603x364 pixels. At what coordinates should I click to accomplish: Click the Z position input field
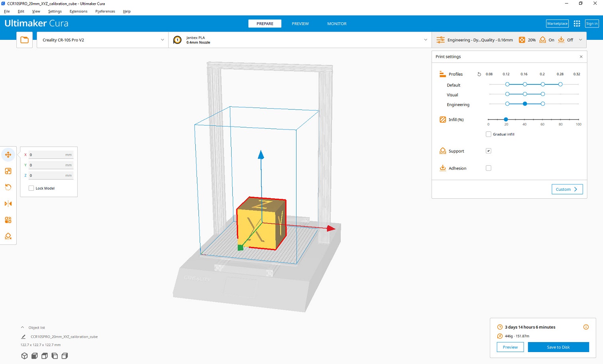point(51,175)
